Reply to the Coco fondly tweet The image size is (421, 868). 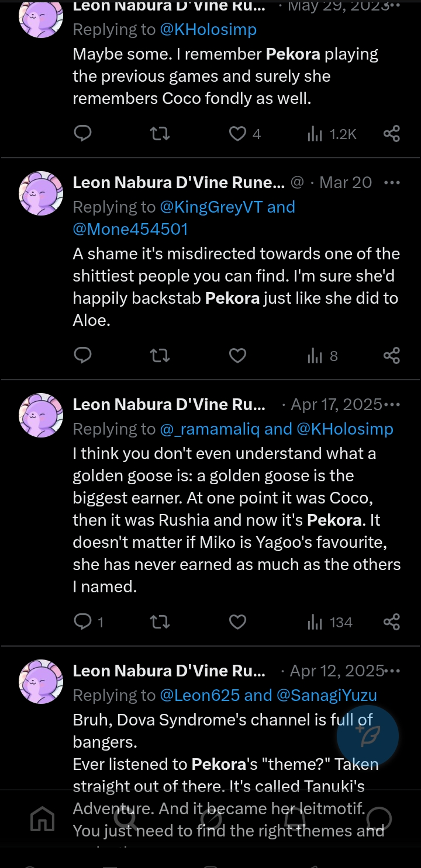pos(83,134)
